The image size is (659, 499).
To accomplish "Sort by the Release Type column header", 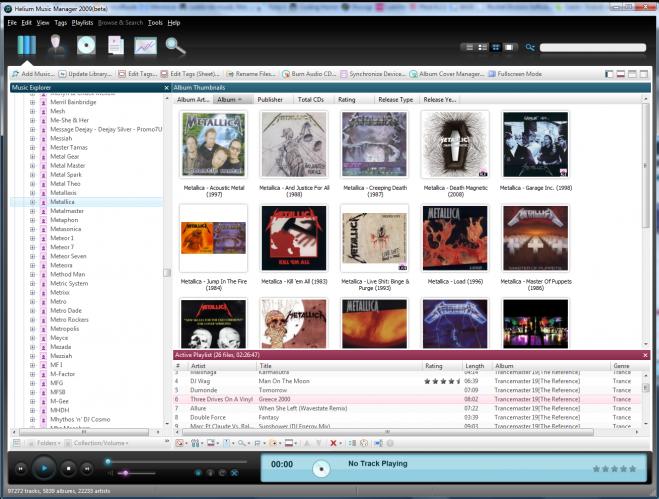I will (395, 100).
